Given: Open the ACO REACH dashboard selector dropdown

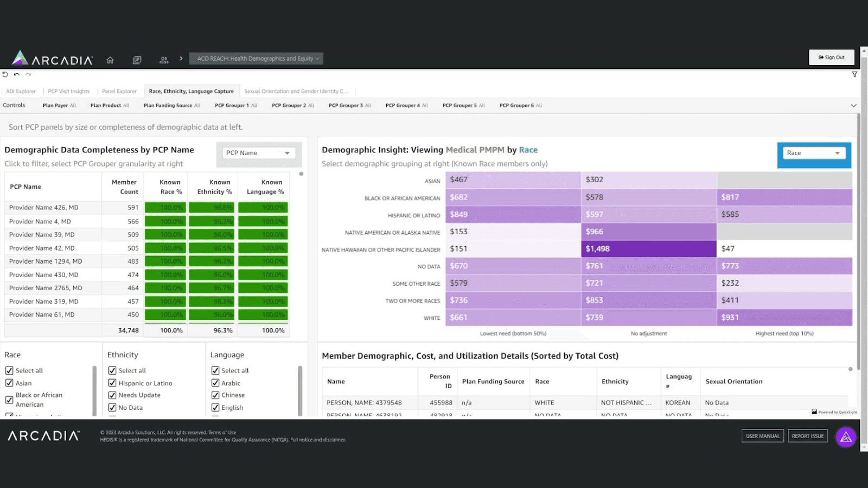Looking at the screenshot, I should pos(256,58).
